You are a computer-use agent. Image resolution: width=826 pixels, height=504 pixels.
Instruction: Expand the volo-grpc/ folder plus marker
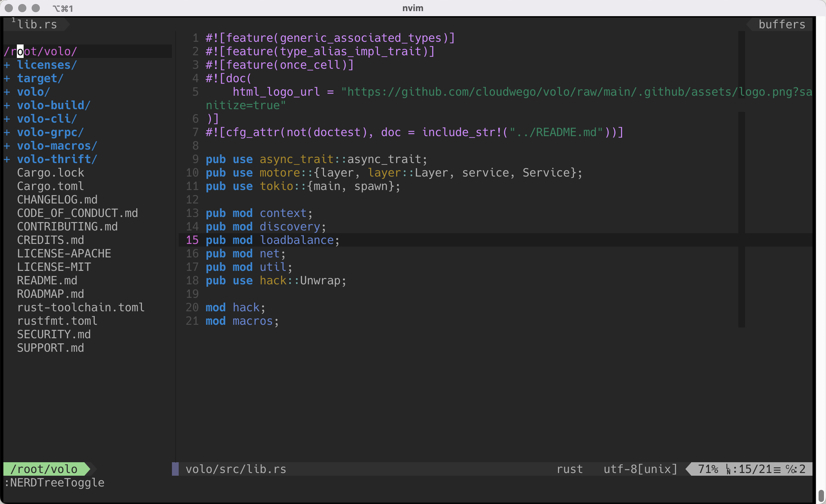7,132
